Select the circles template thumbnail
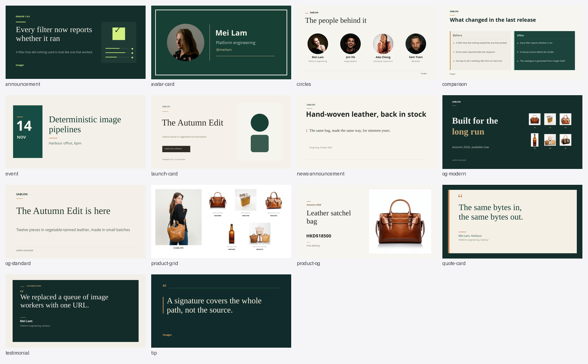Screen dimensions: 588x364 click(x=367, y=42)
